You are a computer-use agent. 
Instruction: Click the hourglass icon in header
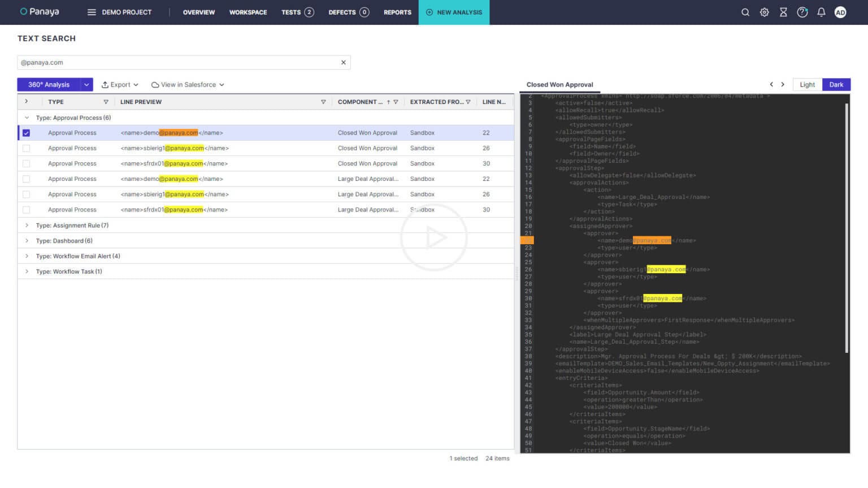coord(783,12)
